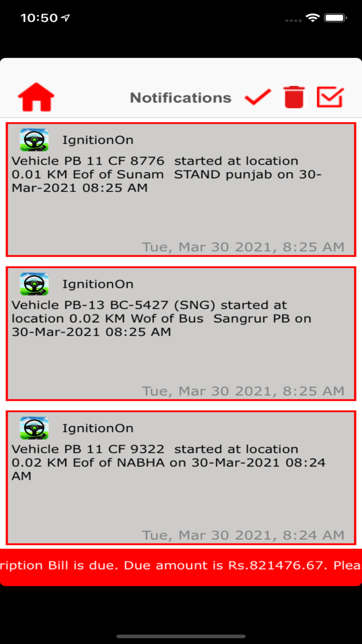Tap steering wheel icon for PB-13 BC-5427
The width and height of the screenshot is (362, 644).
pyautogui.click(x=34, y=284)
